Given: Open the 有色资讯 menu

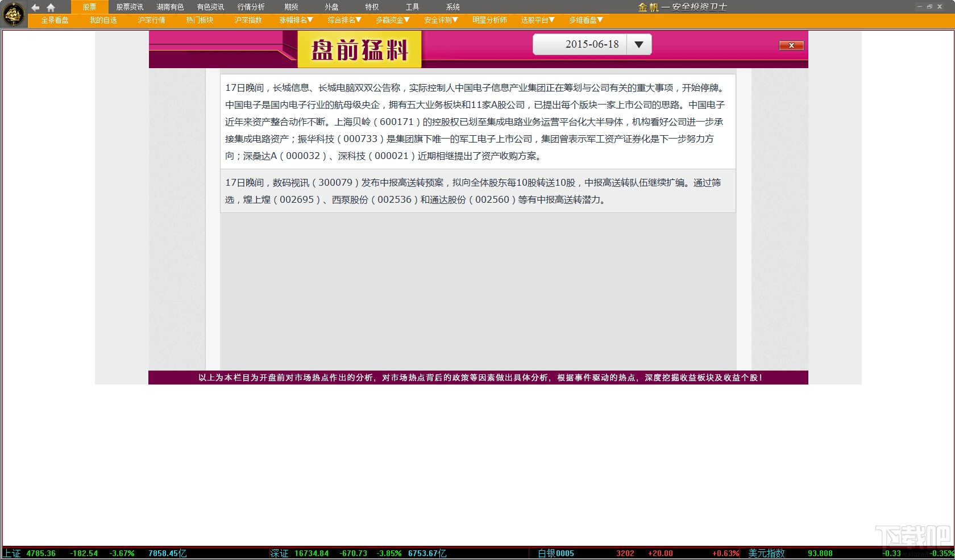Looking at the screenshot, I should tap(210, 7).
